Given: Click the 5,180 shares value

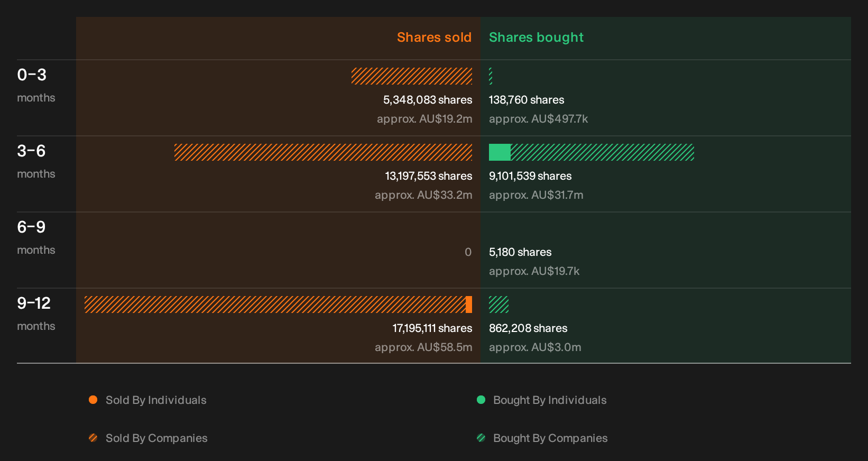Looking at the screenshot, I should coord(520,252).
